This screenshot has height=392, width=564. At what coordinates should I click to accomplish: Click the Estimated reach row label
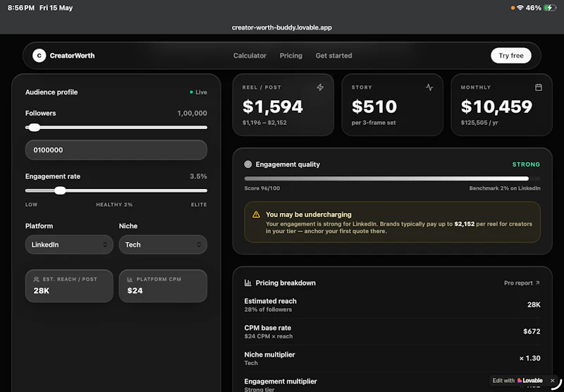271,301
